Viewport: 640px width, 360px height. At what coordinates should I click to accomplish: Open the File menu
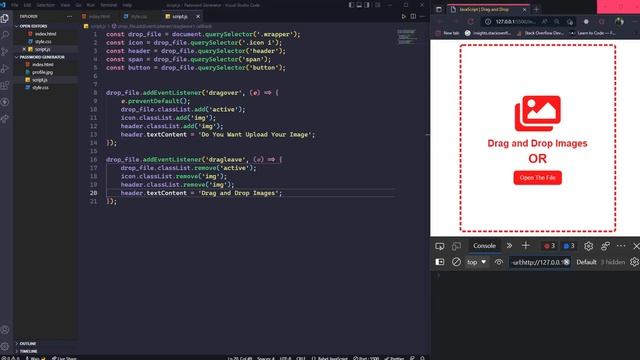click(x=15, y=5)
